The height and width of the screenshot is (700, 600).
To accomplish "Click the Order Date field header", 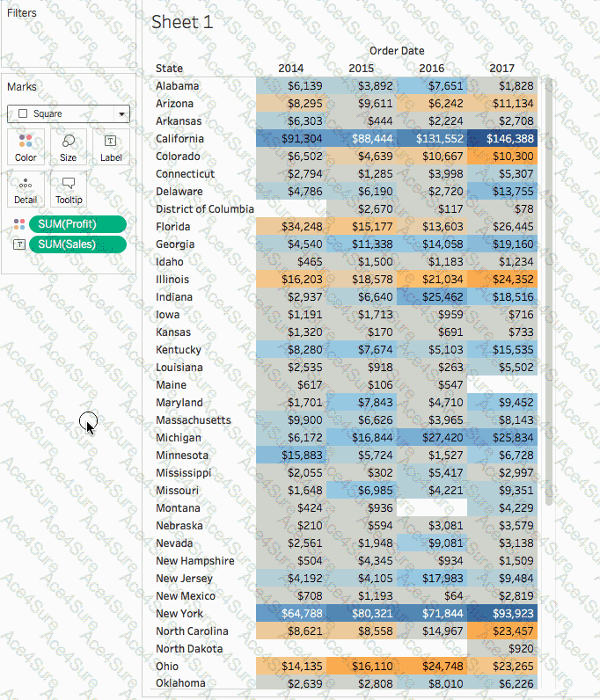I will 397,51.
